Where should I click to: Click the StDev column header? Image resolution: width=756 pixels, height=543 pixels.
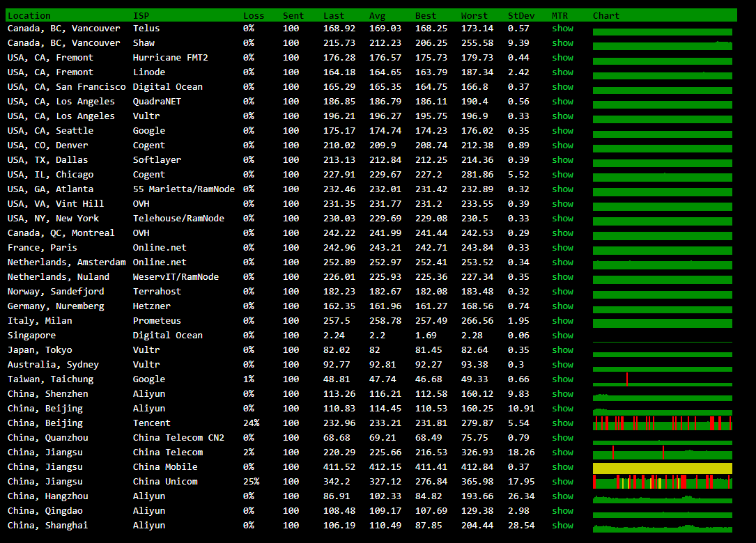pyautogui.click(x=521, y=15)
